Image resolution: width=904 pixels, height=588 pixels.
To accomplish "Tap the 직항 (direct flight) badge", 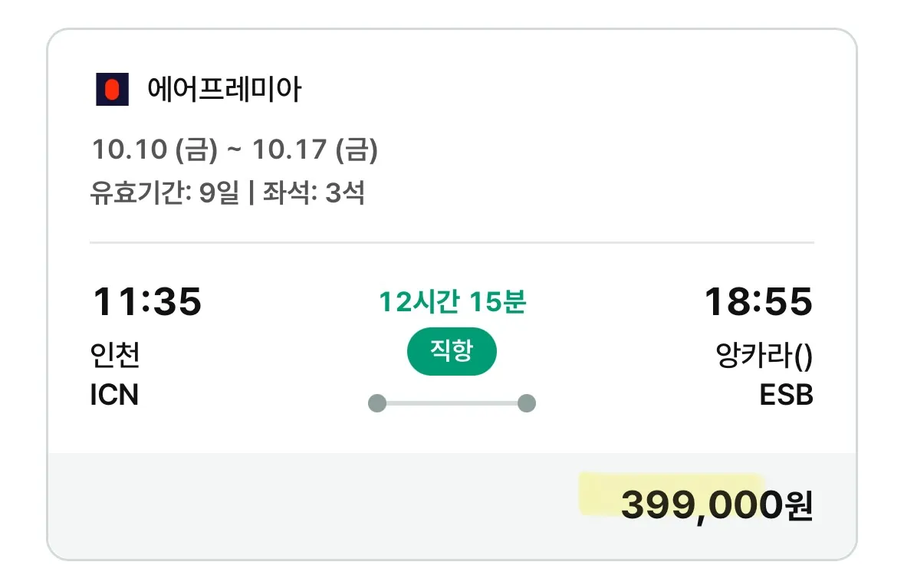I will [x=452, y=351].
